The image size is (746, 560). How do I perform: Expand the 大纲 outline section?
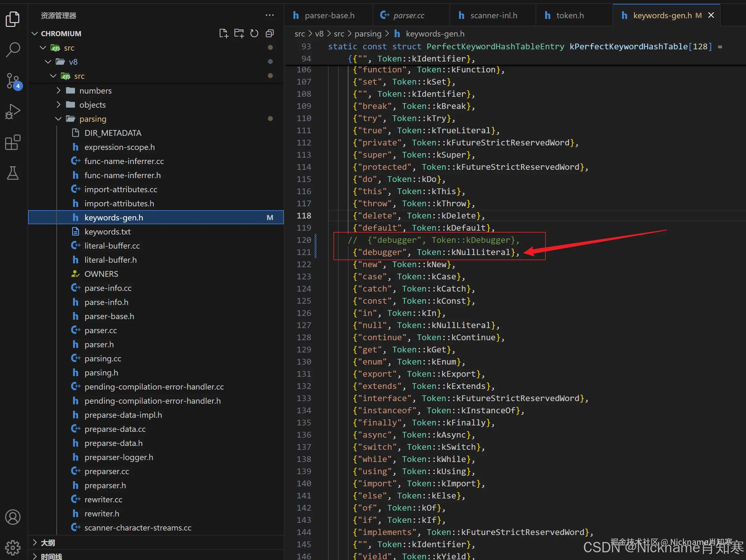click(47, 542)
